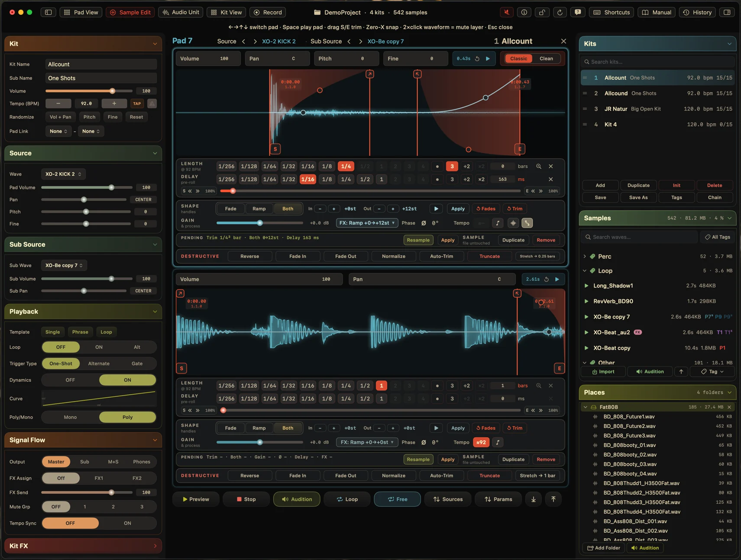Screen dimensions: 741x560
Task: Click the Preview button in bottom bar
Action: click(x=196, y=499)
